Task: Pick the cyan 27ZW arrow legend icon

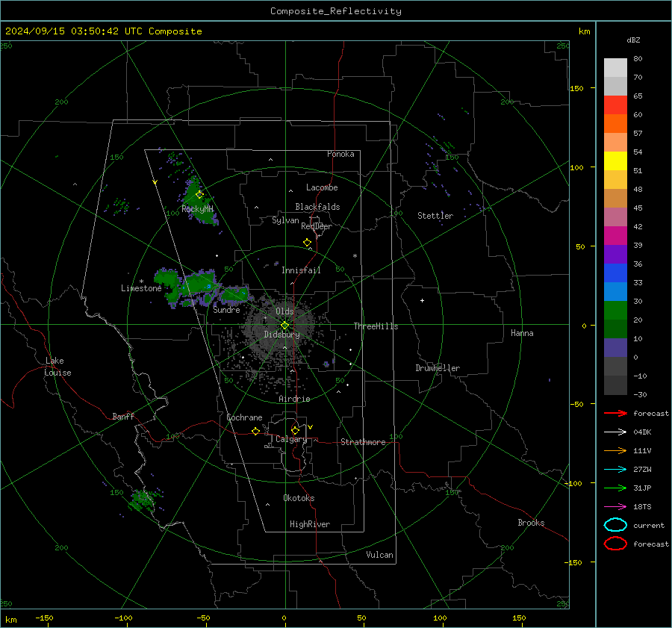Action: [x=615, y=470]
